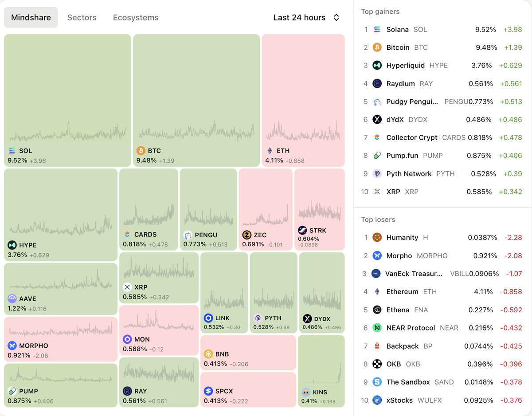Click the SPCX logo icon in the treemap
This screenshot has height=416, width=532.
pyautogui.click(x=208, y=391)
